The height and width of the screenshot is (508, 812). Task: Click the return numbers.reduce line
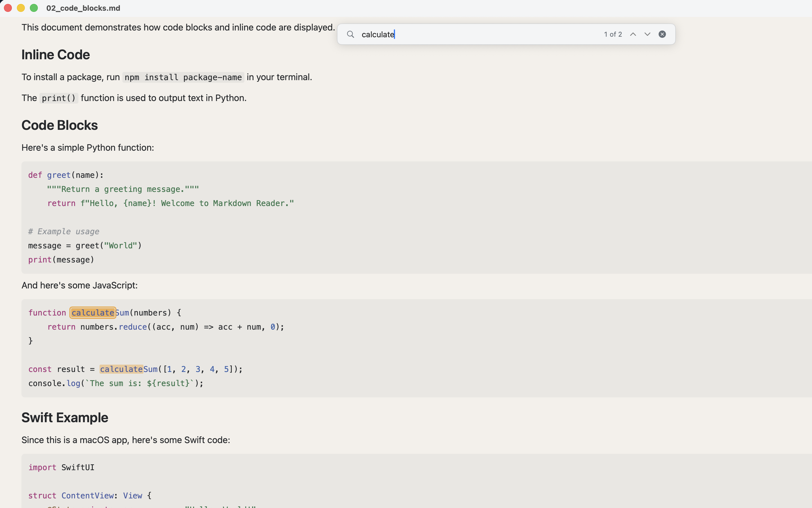166,327
